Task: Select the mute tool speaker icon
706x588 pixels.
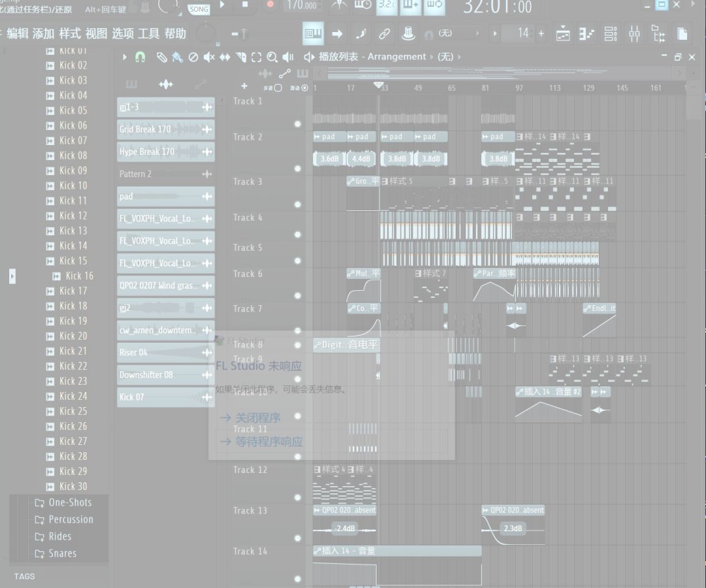Action: pos(209,57)
